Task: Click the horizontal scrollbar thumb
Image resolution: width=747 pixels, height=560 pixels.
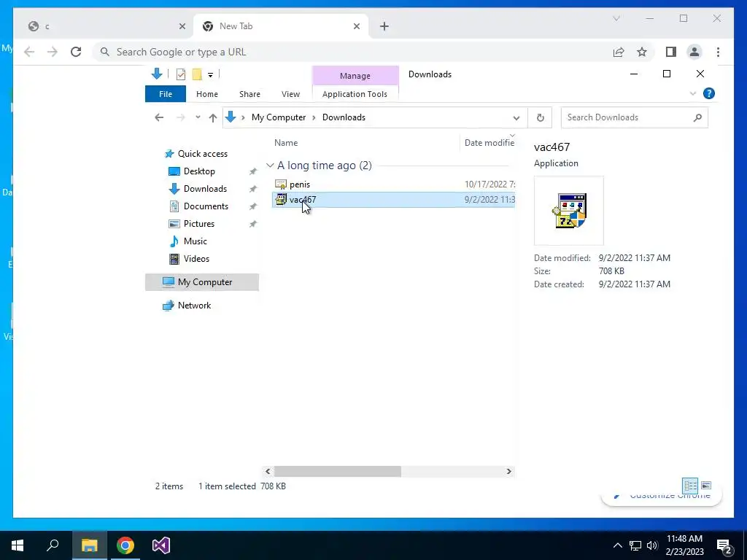Action: point(337,472)
